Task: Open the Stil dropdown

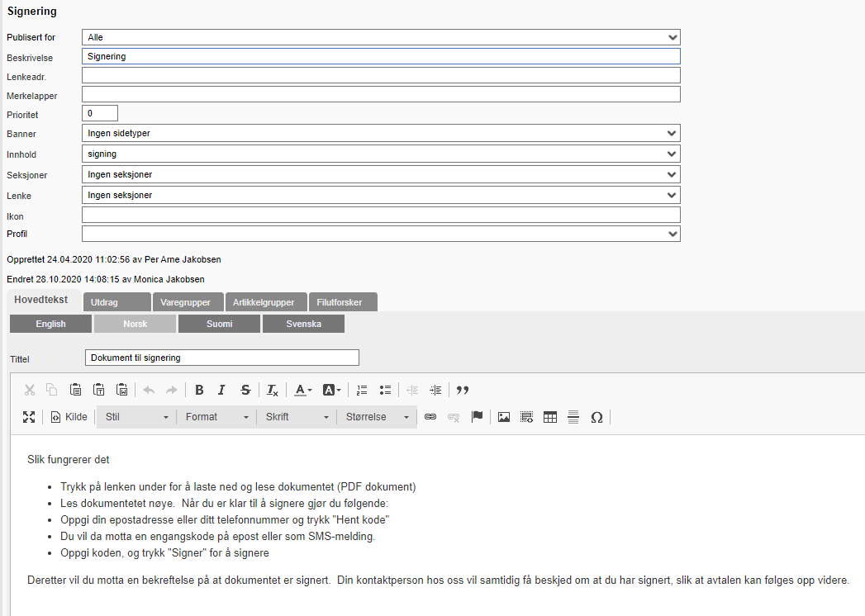Action: click(137, 417)
